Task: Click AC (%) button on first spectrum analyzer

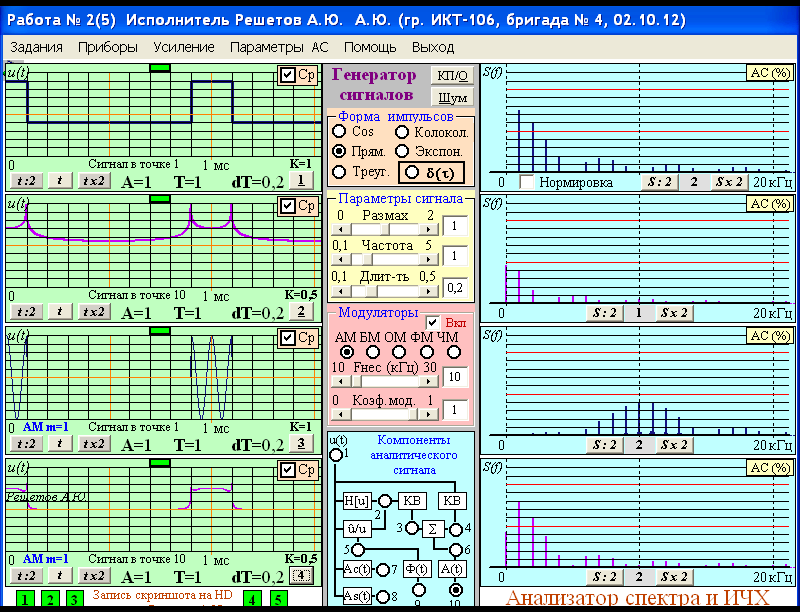Action: pos(770,73)
